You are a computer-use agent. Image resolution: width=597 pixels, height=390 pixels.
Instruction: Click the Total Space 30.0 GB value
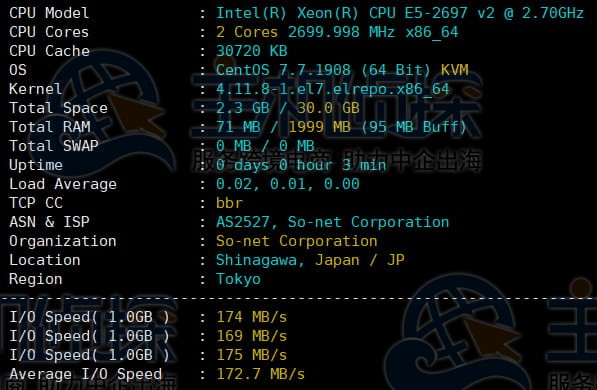(x=328, y=108)
